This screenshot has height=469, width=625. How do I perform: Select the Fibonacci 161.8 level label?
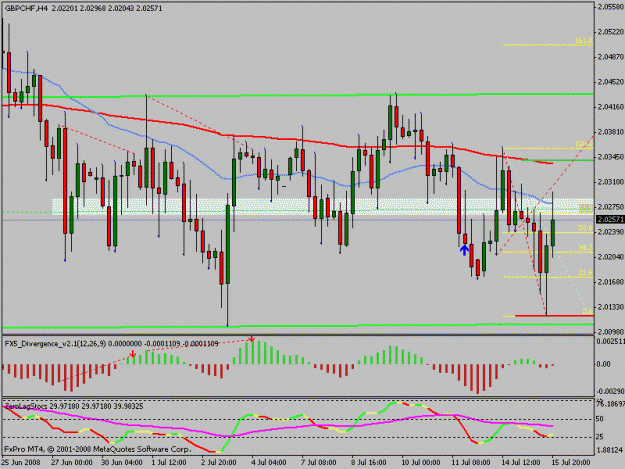click(584, 41)
